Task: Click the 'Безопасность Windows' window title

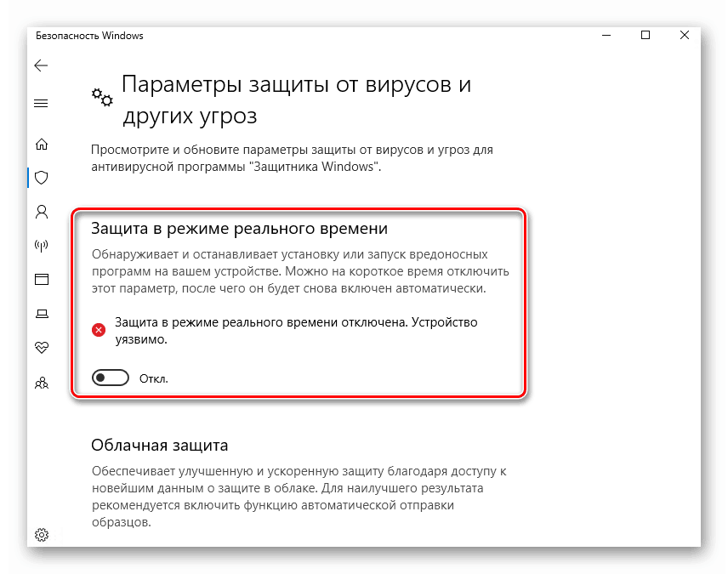Action: click(89, 36)
